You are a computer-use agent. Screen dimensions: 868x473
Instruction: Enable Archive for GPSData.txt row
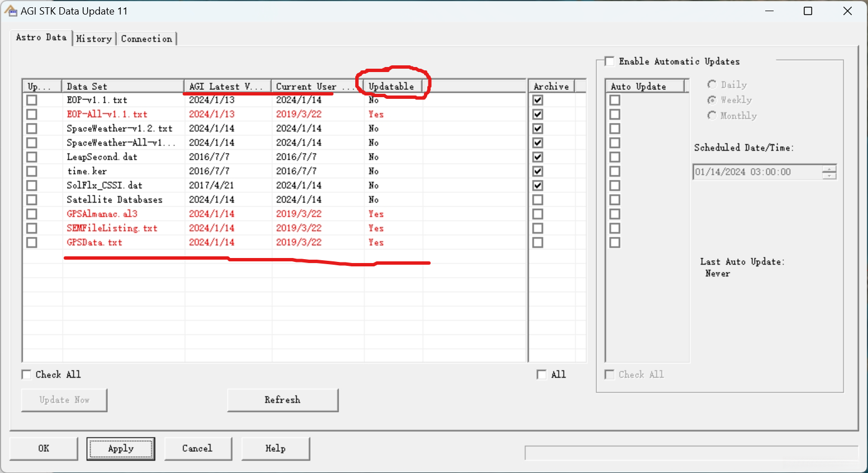point(538,242)
